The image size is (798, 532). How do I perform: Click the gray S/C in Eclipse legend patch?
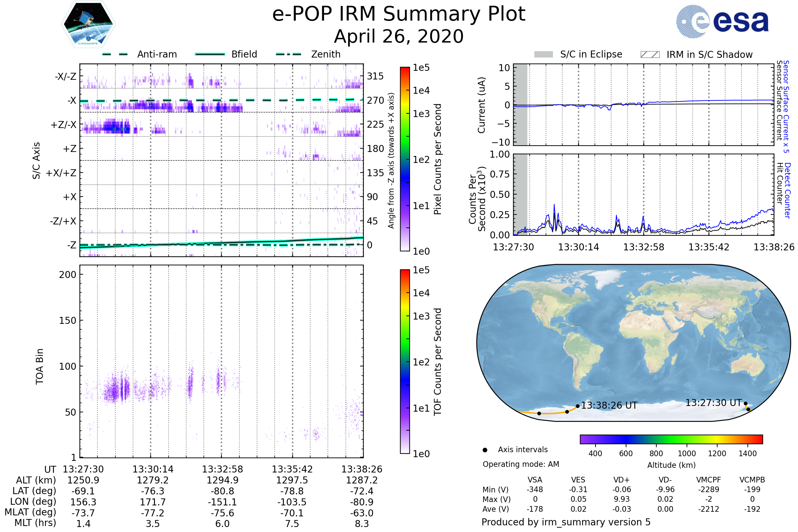544,55
